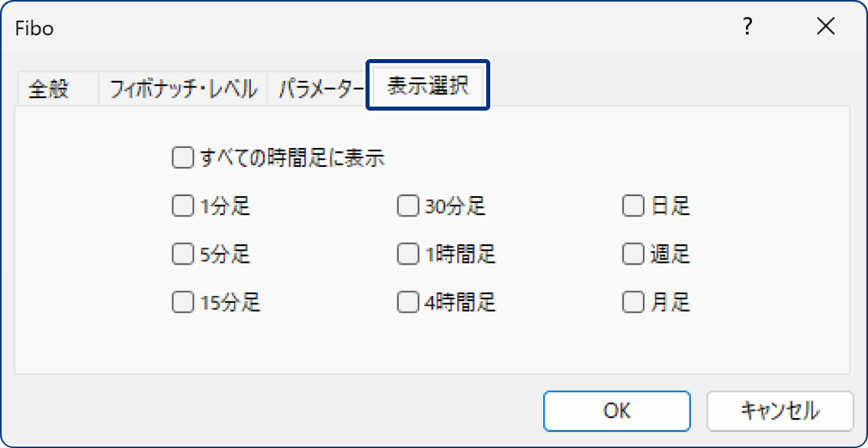868x448 pixels.
Task: Check the 30分足 timeframe box
Action: (x=407, y=206)
